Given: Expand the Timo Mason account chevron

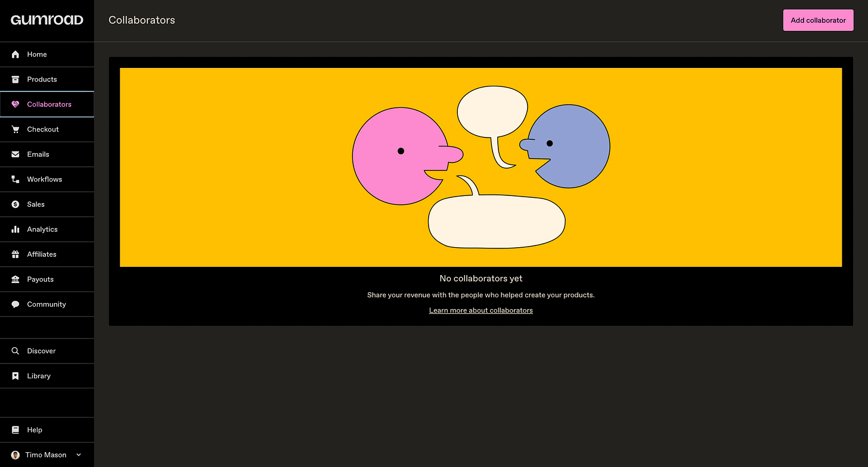Looking at the screenshot, I should (79, 455).
